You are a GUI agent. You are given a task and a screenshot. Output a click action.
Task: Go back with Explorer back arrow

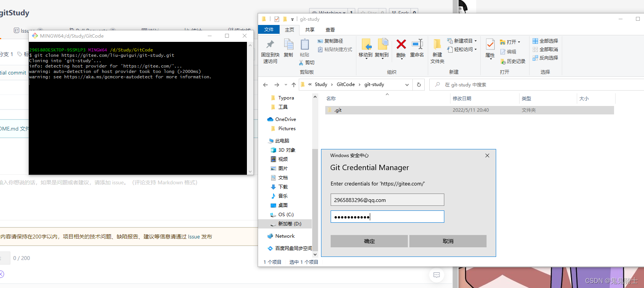click(265, 84)
